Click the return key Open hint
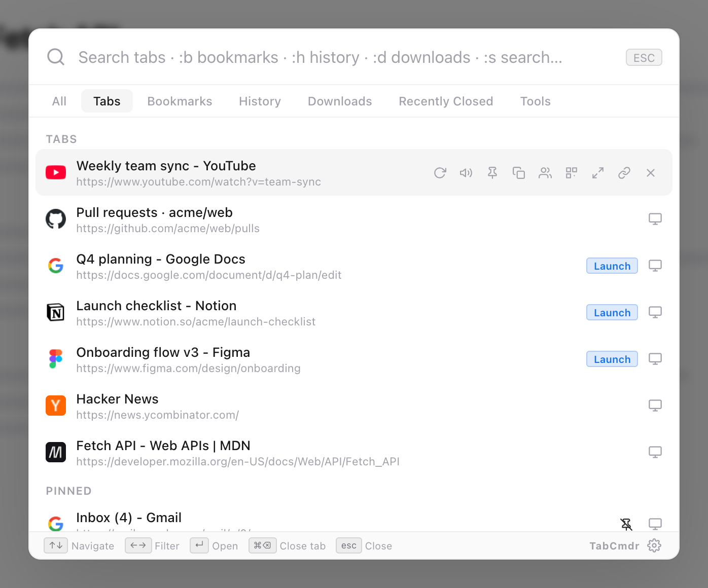Image resolution: width=708 pixels, height=588 pixels. (199, 545)
